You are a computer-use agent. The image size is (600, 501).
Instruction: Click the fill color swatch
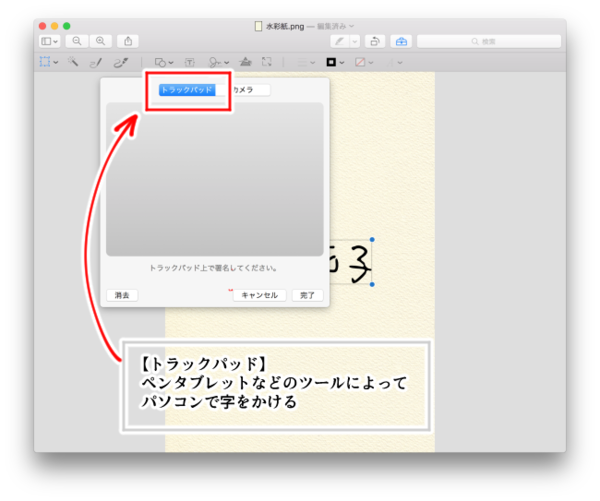(x=360, y=62)
